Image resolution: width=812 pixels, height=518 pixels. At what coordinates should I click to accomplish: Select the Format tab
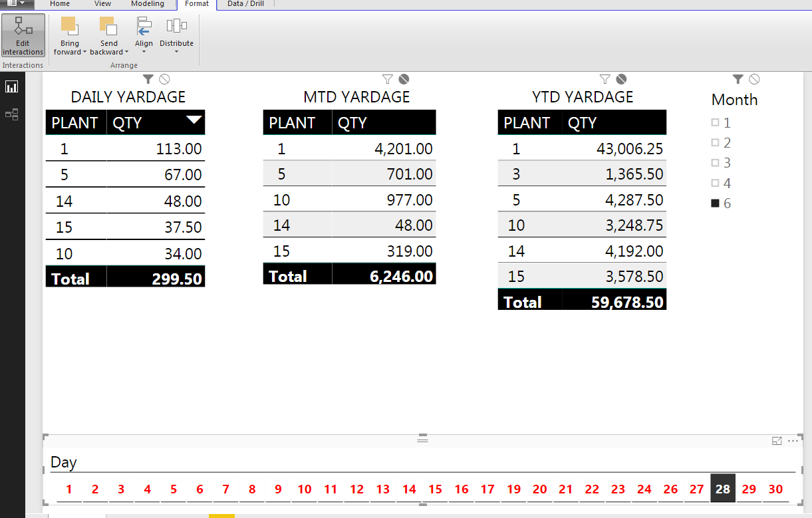tap(197, 3)
